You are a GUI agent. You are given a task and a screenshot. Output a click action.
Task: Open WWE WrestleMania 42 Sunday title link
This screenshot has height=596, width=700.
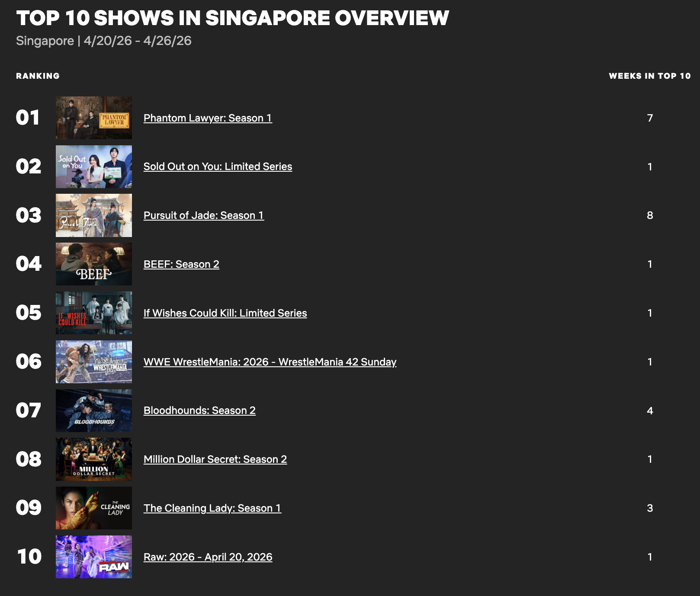[270, 362]
